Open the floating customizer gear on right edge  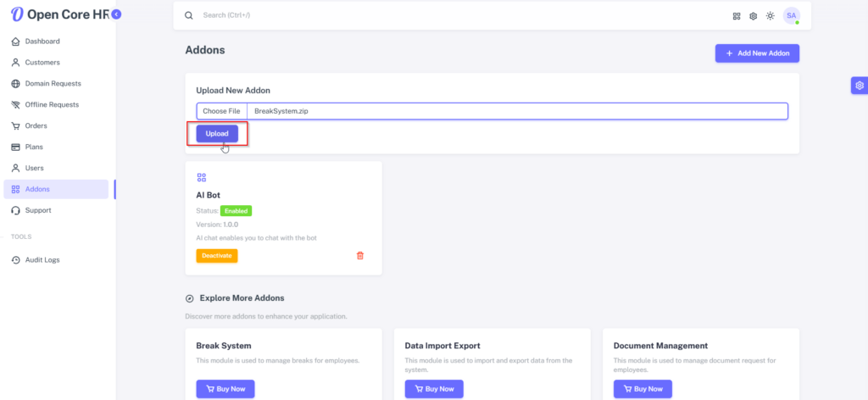(860, 86)
